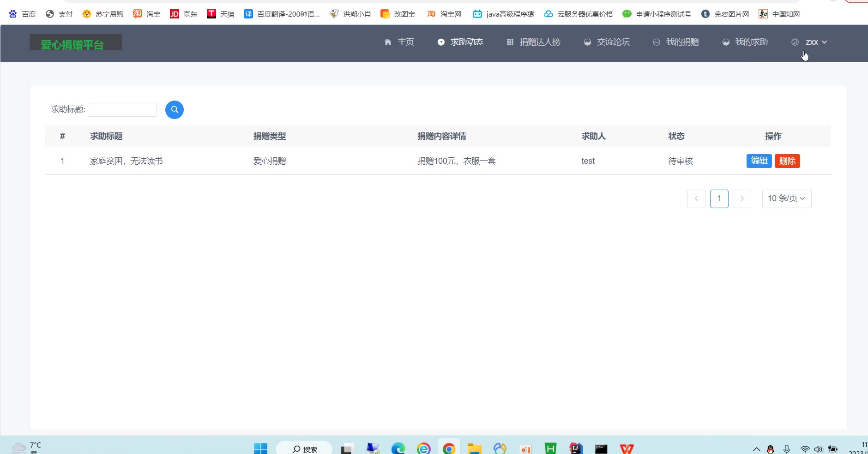Click the 捐赠类型 column header

point(270,136)
